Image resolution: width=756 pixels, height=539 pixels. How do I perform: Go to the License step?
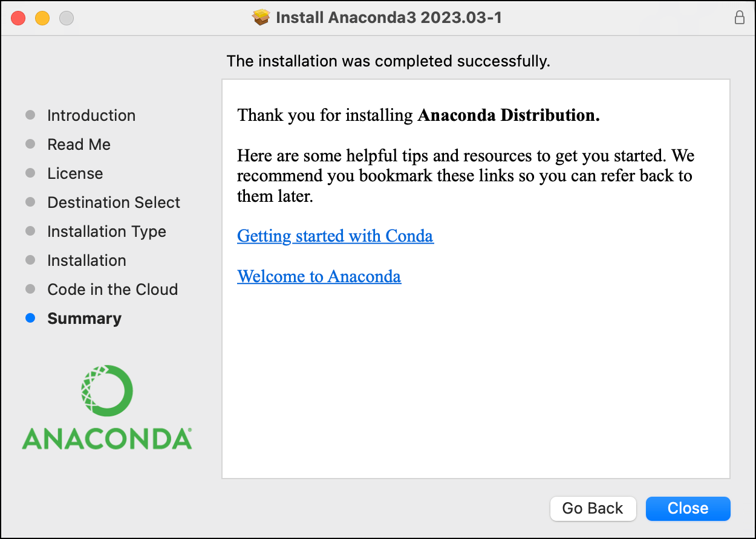[x=75, y=173]
